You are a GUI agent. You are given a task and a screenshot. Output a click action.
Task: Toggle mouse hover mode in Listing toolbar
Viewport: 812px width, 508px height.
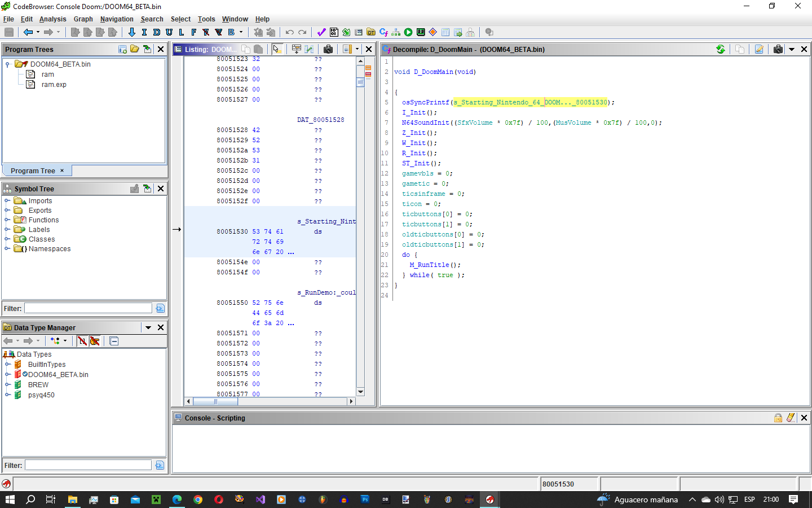277,49
